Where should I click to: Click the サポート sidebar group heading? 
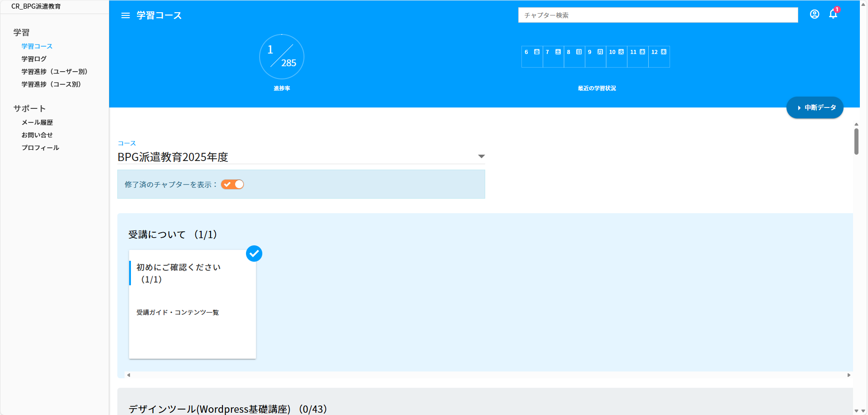coord(29,108)
